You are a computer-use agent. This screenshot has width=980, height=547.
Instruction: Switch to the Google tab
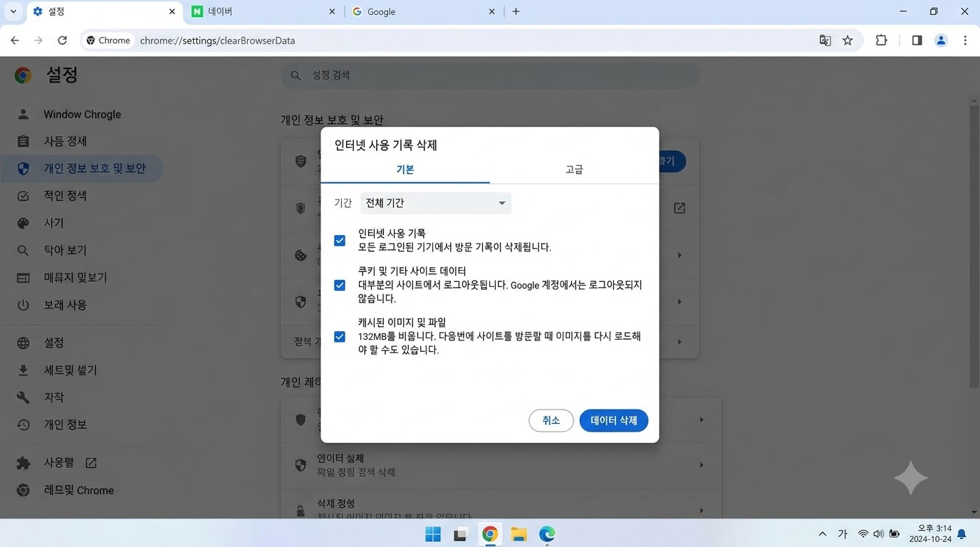click(x=424, y=11)
